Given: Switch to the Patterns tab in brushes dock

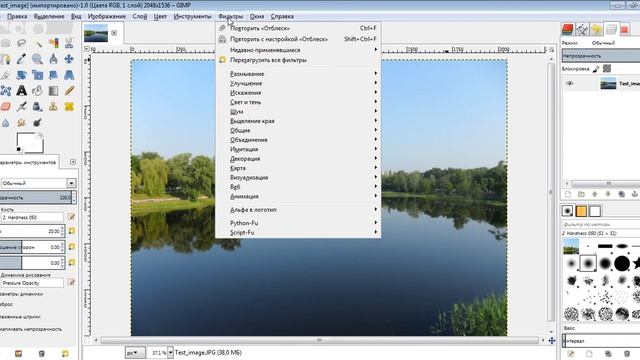Looking at the screenshot, I should [581, 211].
